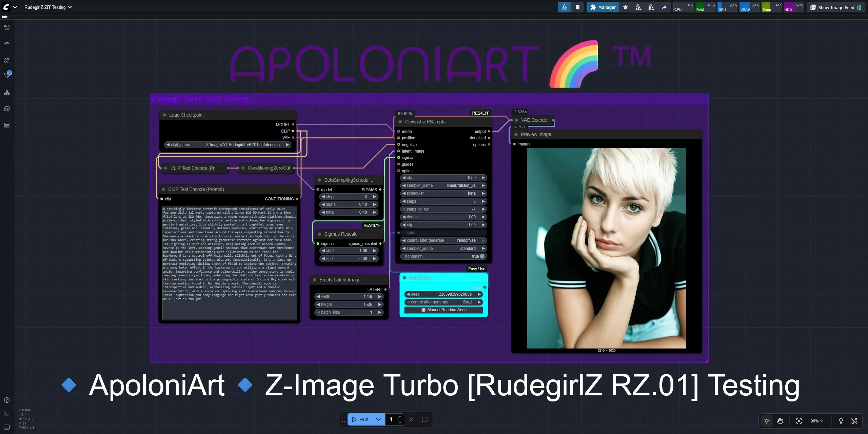Open the keyboard shortcuts icon
This screenshot has width=868, height=434.
[x=7, y=427]
